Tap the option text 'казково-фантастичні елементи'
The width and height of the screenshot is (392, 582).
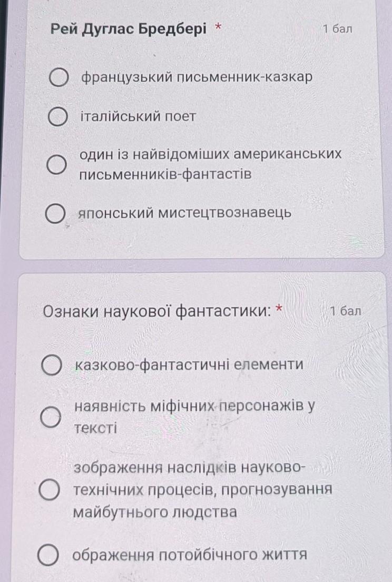pos(189,364)
